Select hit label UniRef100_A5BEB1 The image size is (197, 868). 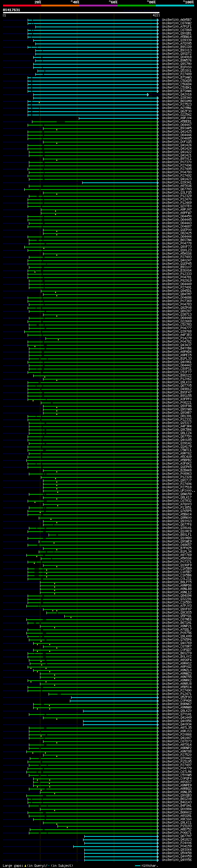(x=176, y=121)
